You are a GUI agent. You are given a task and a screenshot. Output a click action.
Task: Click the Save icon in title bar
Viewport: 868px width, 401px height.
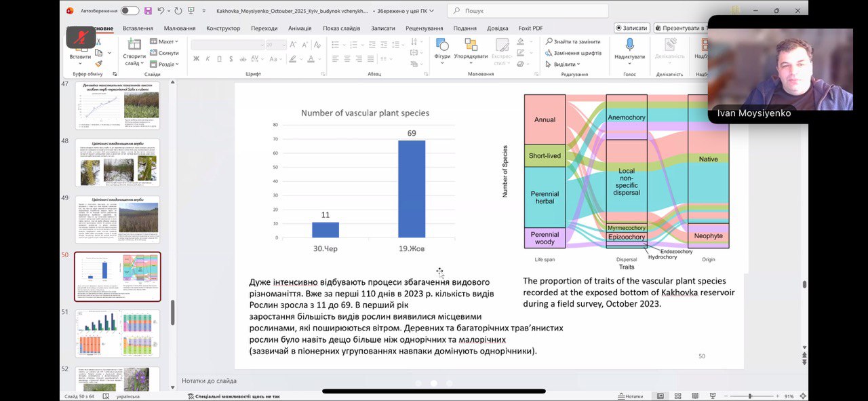click(147, 11)
